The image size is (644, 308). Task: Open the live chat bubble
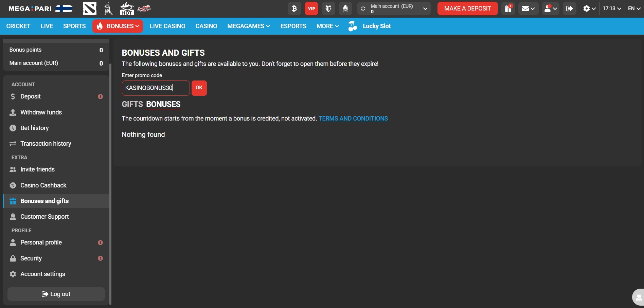click(638, 297)
